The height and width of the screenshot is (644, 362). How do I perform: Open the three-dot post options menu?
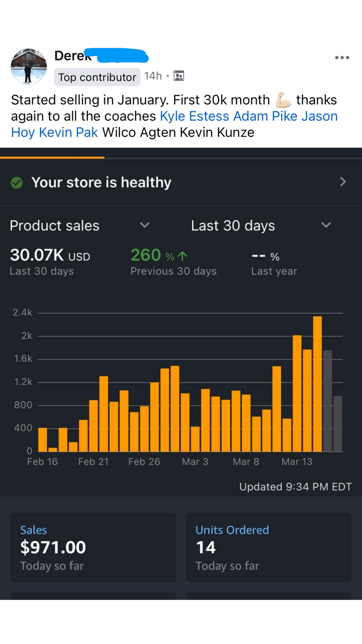click(342, 58)
